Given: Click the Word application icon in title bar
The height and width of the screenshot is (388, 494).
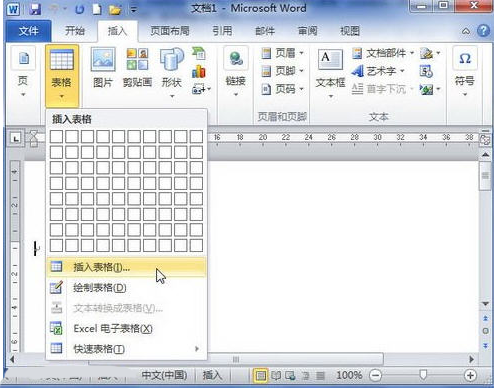Looking at the screenshot, I should click(13, 9).
